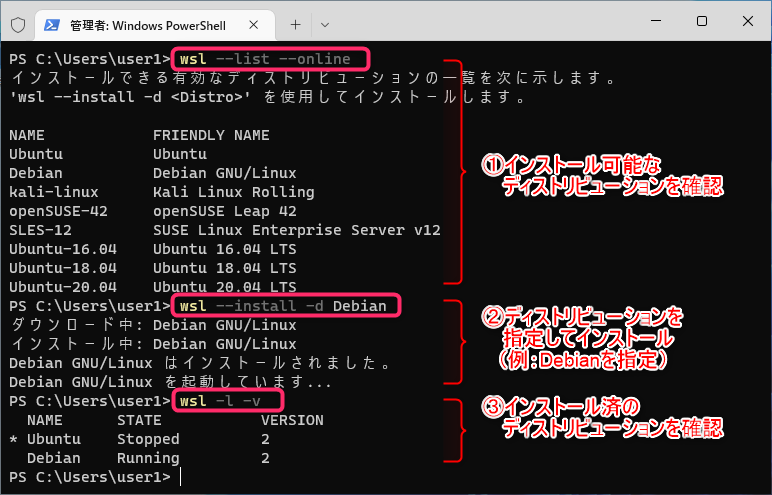Click 'Ubuntu 16.04 LTS' friendly name
The height and width of the screenshot is (495, 772).
pos(225,249)
